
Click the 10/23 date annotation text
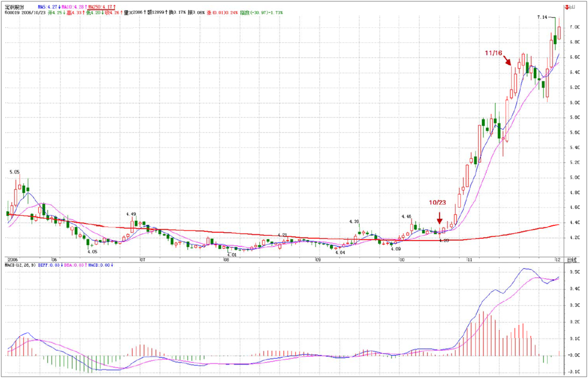(438, 203)
